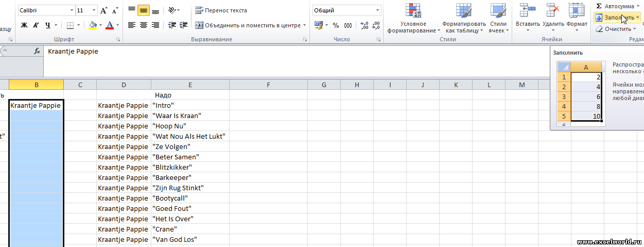The image size is (644, 247).
Task: Click the fx insert function button
Action: (x=37, y=51)
